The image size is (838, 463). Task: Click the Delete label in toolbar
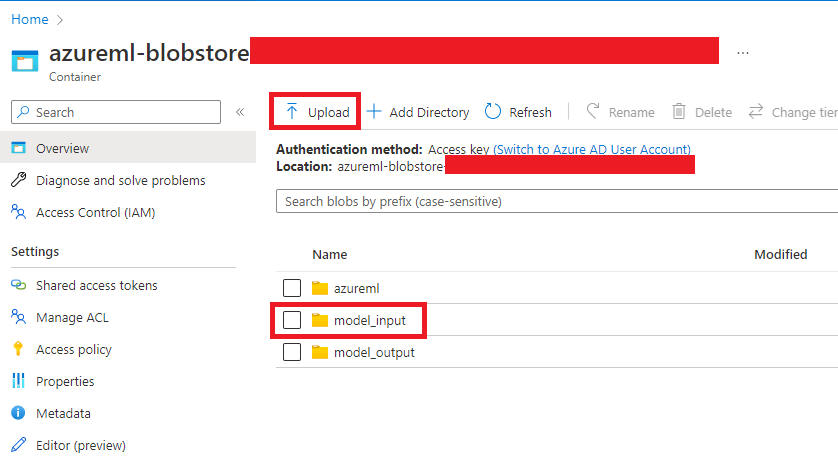[713, 112]
